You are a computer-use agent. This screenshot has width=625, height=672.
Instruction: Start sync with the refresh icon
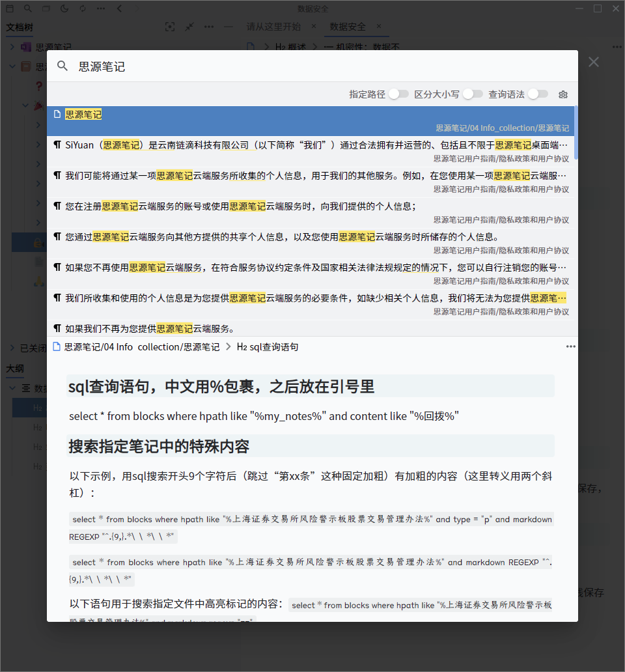click(83, 8)
